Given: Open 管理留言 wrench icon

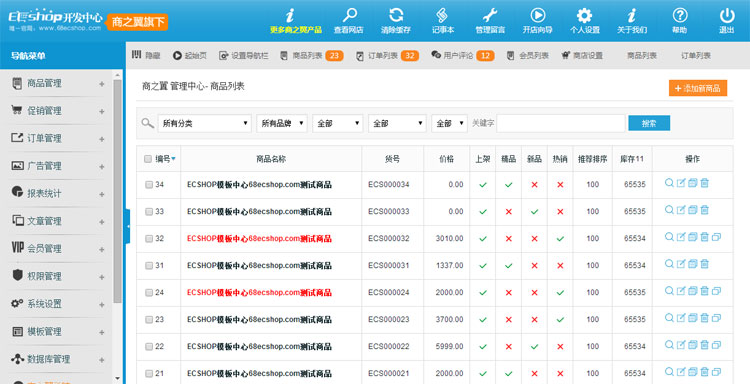Looking at the screenshot, I should point(490,15).
